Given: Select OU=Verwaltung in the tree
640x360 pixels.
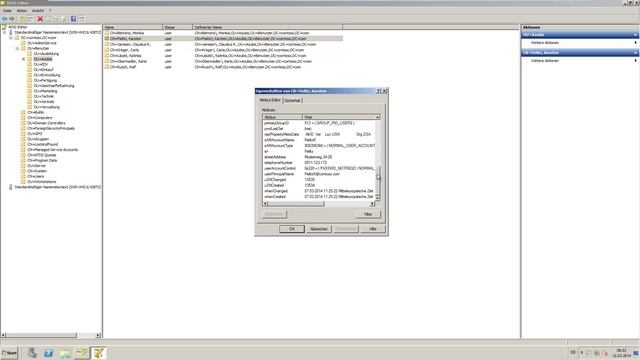Looking at the screenshot, I should coord(46,107).
